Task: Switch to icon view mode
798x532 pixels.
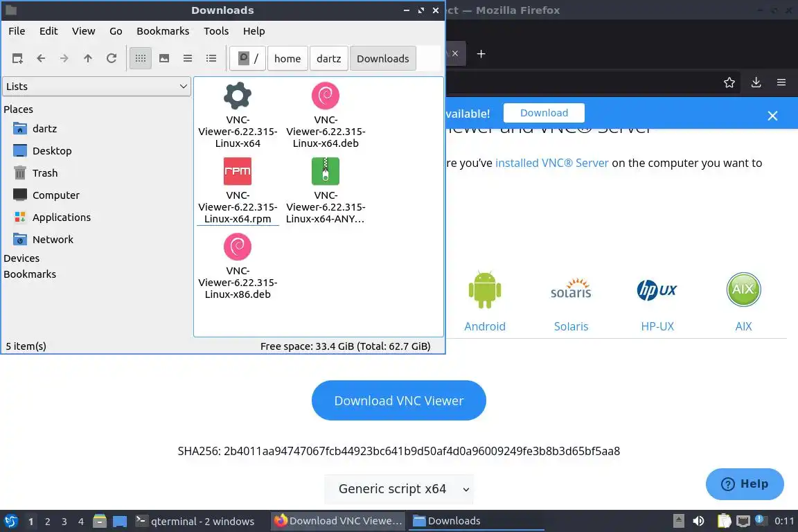Action: pyautogui.click(x=141, y=59)
